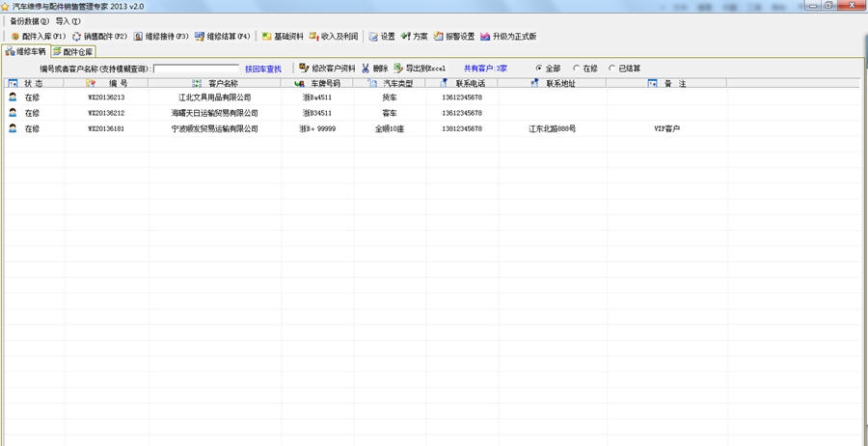Screen dimensions: 868x446
Task: Sort by the 编号 column header
Action: pyautogui.click(x=106, y=83)
